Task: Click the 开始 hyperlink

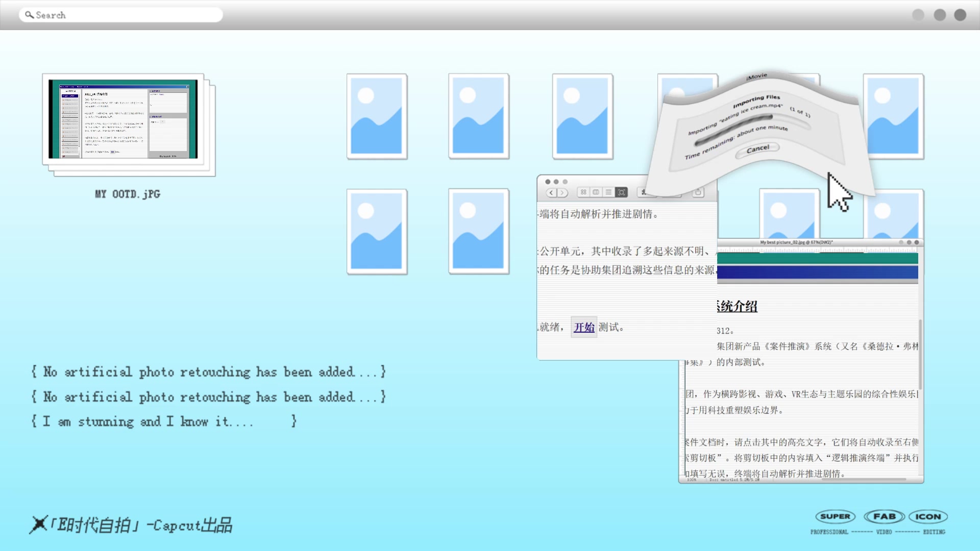Action: (x=584, y=327)
